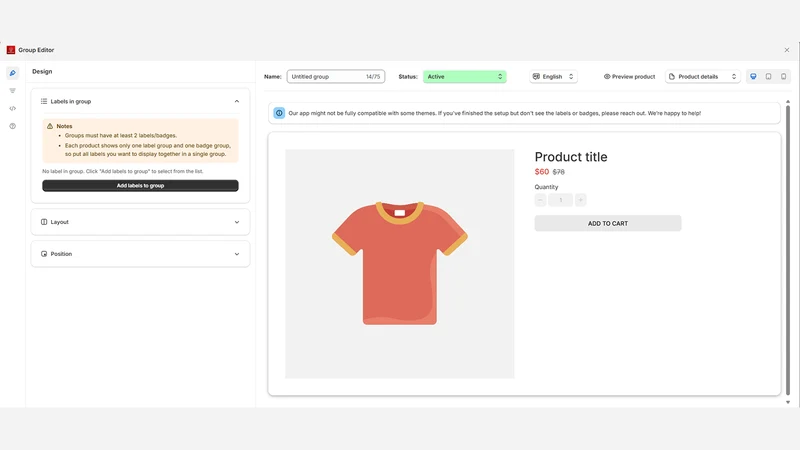Expand the Layout section
The width and height of the screenshot is (800, 450).
pos(237,222)
